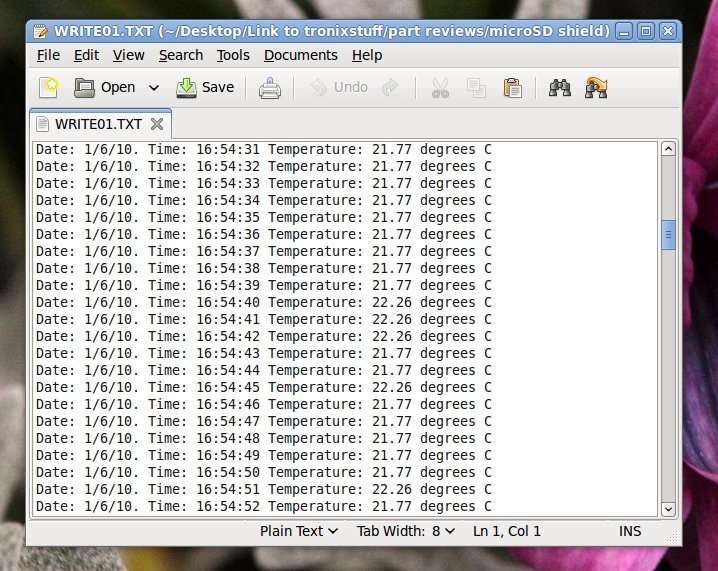Click the Copy icon in toolbar
The width and height of the screenshot is (718, 571).
(476, 88)
